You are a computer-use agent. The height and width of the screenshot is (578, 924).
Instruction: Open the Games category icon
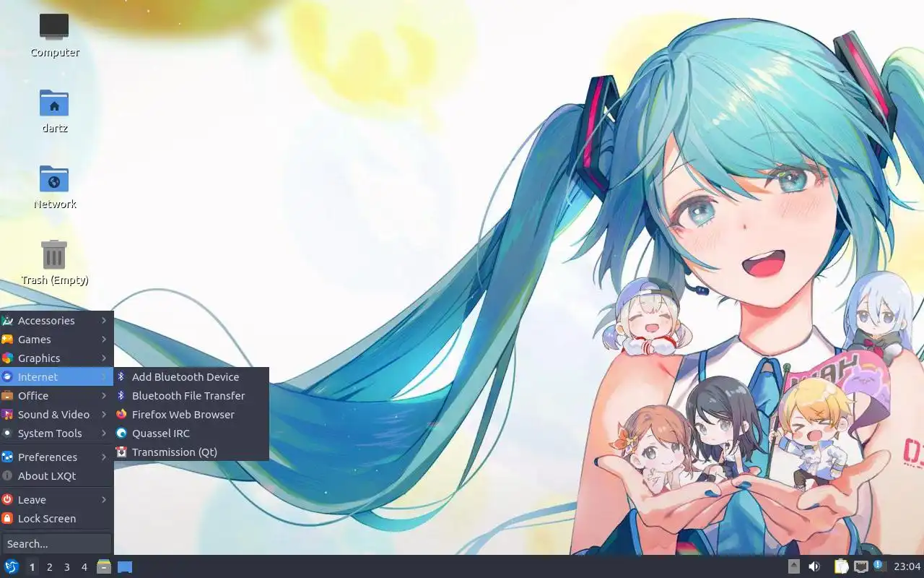(7, 340)
